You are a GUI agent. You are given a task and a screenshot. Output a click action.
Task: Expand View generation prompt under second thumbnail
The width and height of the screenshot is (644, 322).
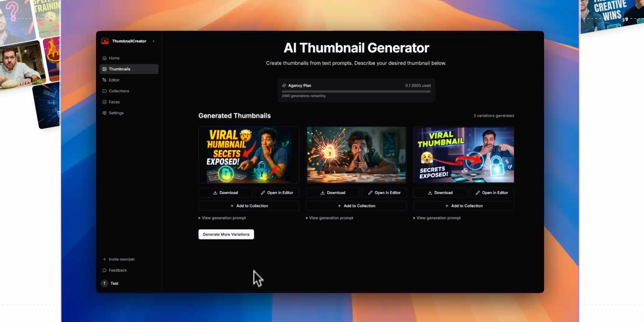331,218
